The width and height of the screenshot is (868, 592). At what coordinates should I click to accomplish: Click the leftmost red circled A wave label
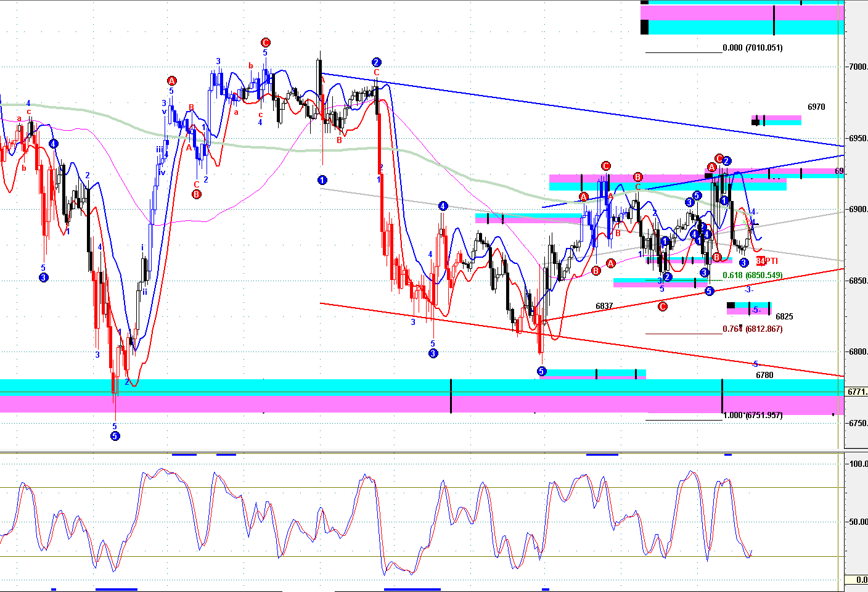pyautogui.click(x=171, y=81)
